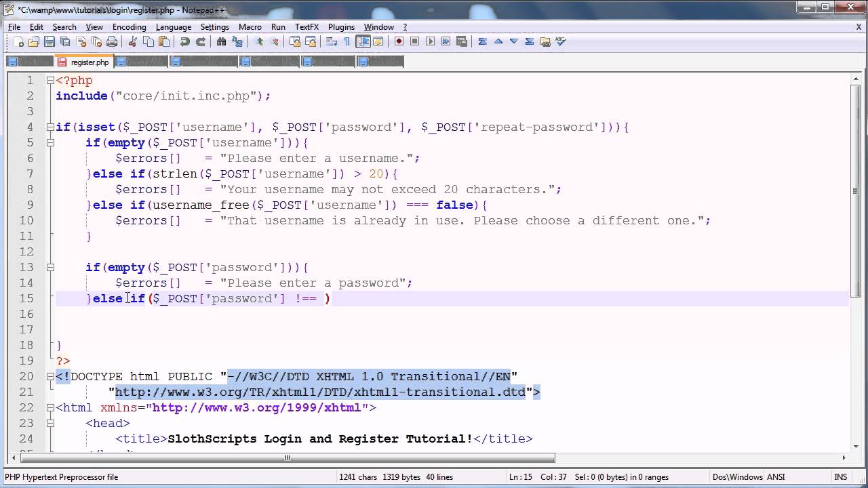868x488 pixels.
Task: Click 'PHP Hypertext Preprocessor file' status text
Action: (x=62, y=477)
